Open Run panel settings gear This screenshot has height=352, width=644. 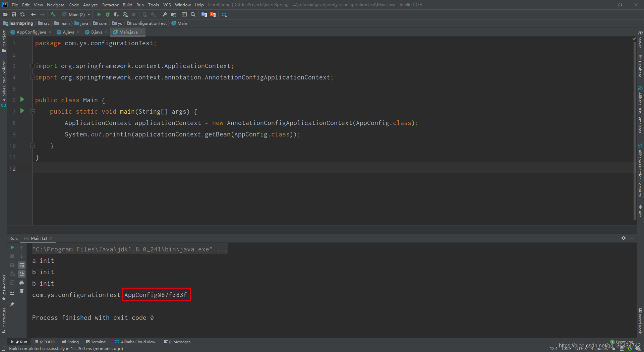tap(624, 238)
